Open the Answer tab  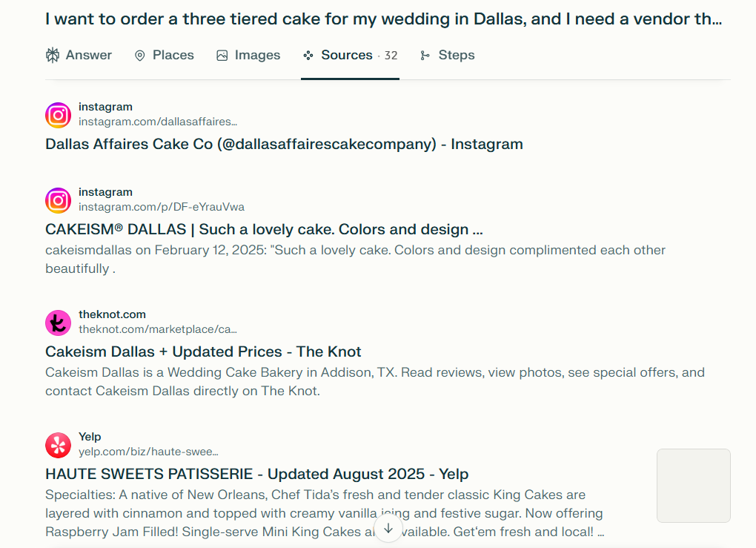click(x=79, y=56)
